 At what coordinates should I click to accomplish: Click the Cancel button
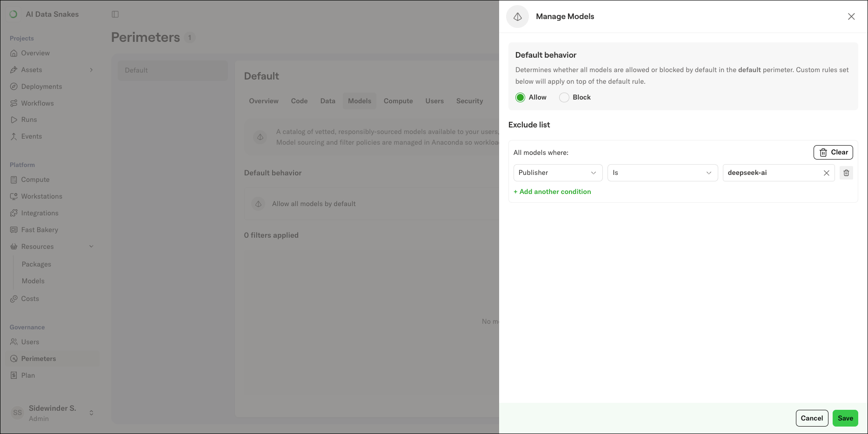tap(812, 418)
